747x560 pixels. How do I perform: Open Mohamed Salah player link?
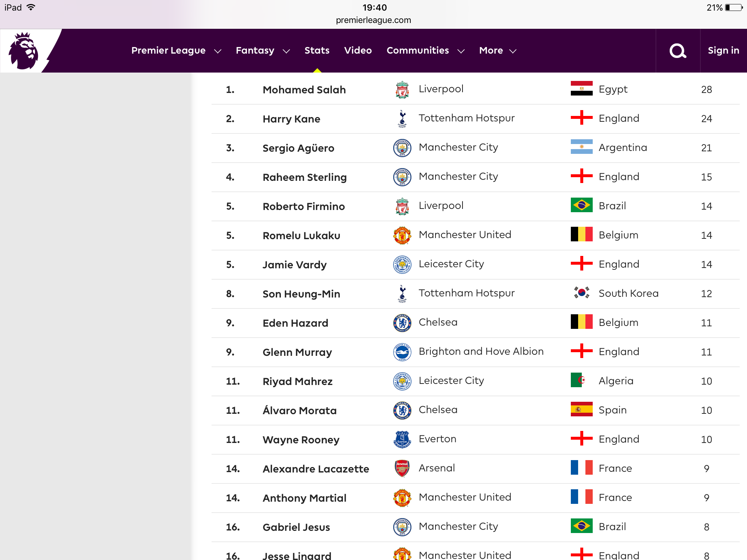(x=304, y=90)
